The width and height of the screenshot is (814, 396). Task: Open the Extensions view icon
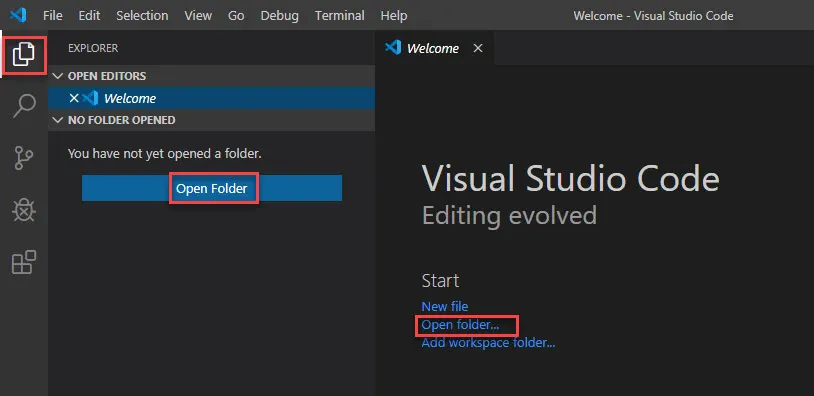tap(24, 262)
